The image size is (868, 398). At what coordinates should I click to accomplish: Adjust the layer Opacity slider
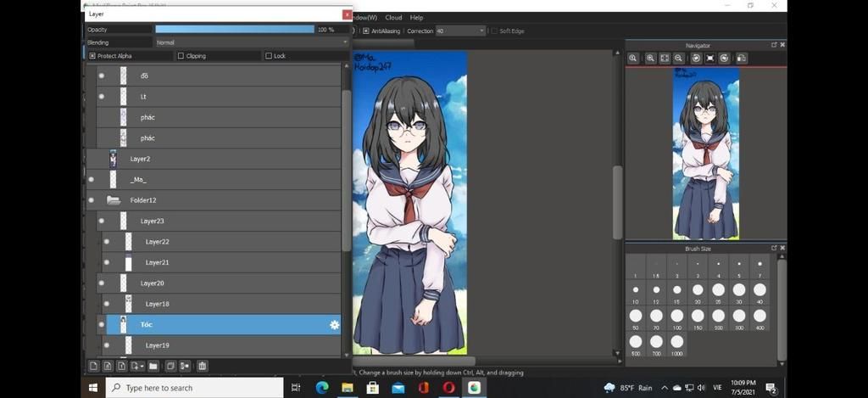[x=235, y=30]
